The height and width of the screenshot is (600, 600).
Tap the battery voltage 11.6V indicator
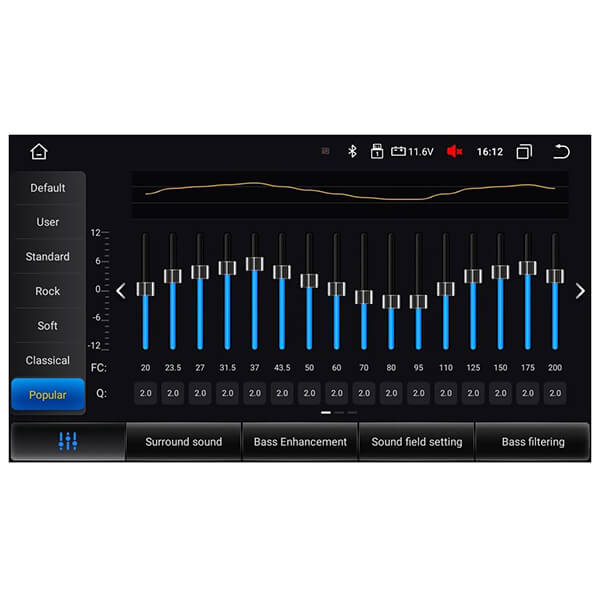tap(412, 152)
